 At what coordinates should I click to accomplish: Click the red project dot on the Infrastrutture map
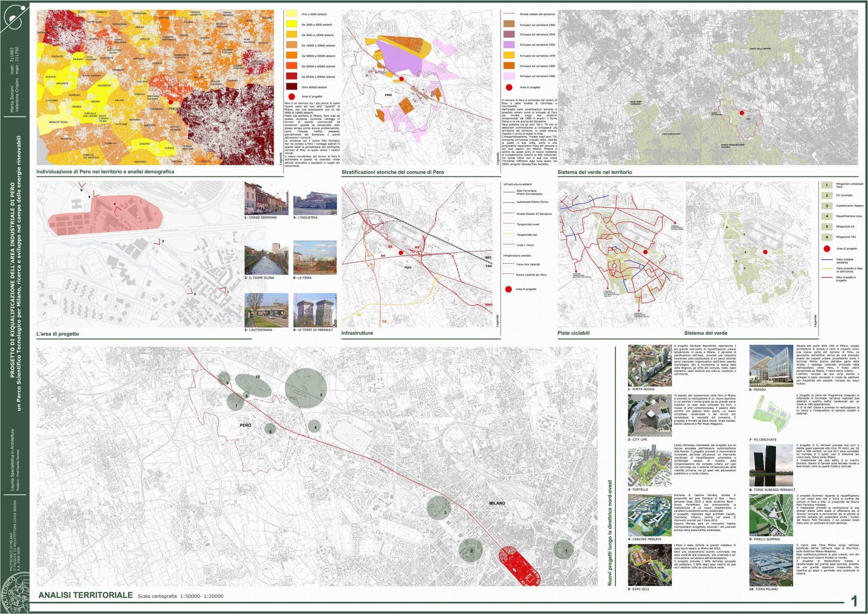(401, 252)
